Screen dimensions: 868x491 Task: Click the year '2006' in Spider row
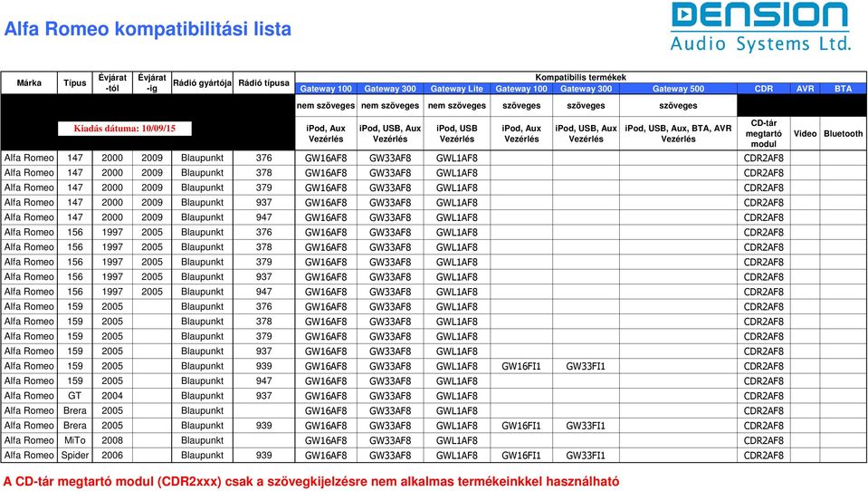[112, 456]
